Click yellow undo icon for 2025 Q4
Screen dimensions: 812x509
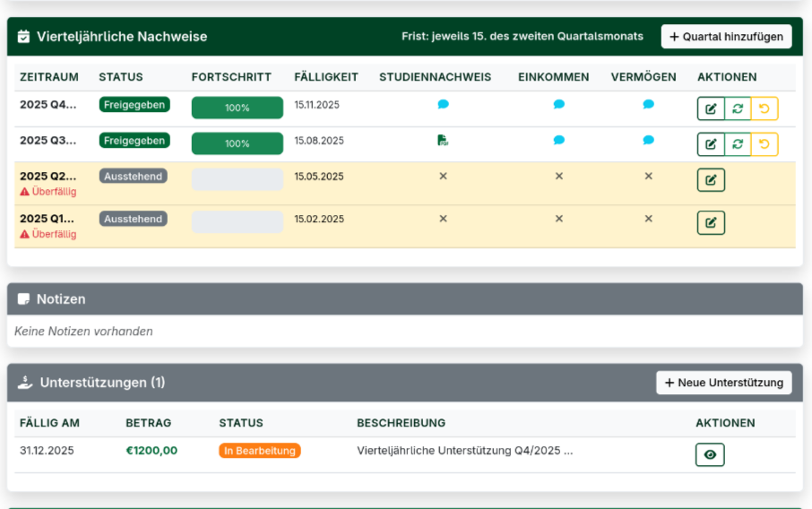click(764, 108)
